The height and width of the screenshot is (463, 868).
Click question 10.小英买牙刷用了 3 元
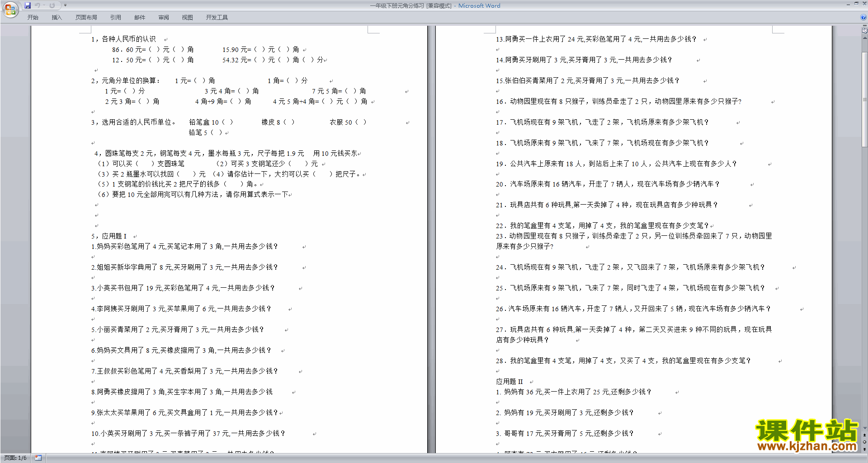coord(188,434)
